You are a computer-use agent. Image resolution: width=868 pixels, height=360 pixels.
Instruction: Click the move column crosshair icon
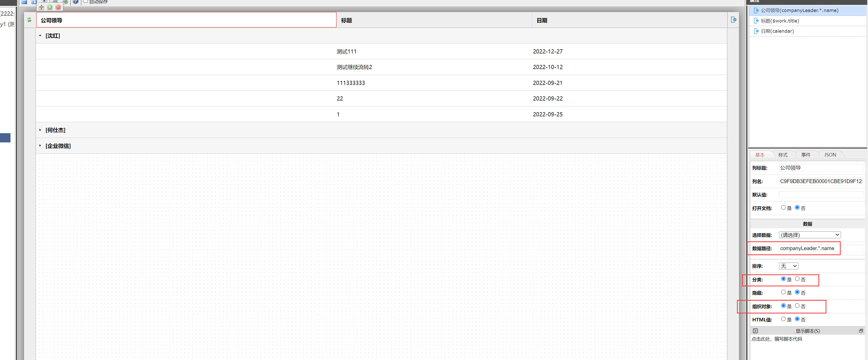[x=41, y=7]
